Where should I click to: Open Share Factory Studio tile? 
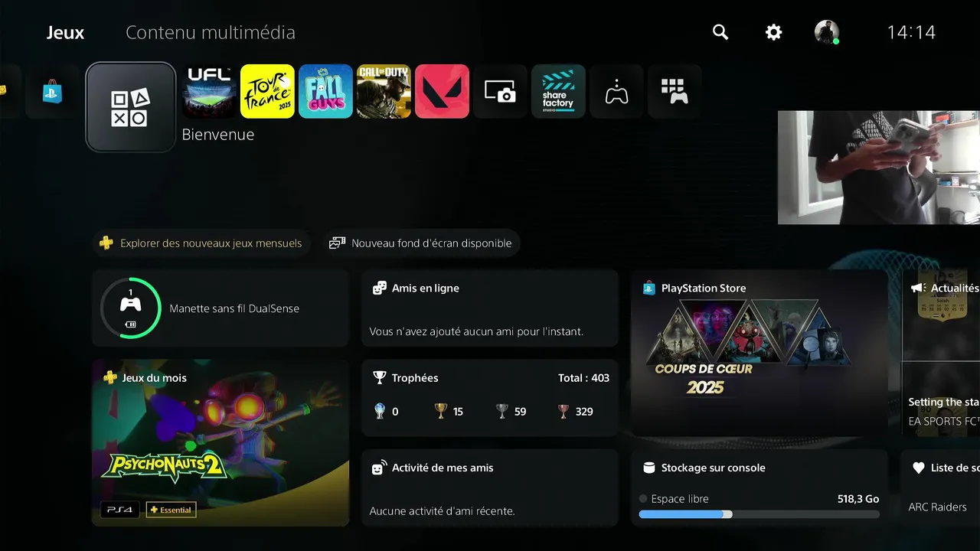point(558,92)
